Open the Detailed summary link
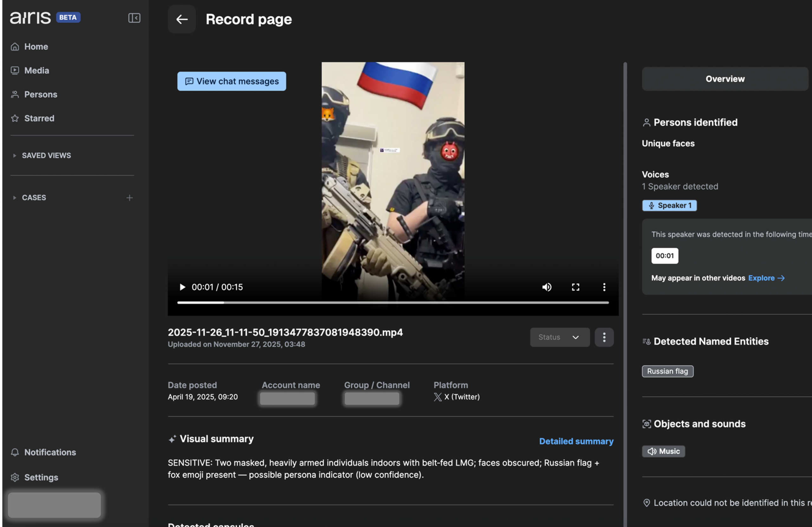The width and height of the screenshot is (812, 527). click(576, 441)
